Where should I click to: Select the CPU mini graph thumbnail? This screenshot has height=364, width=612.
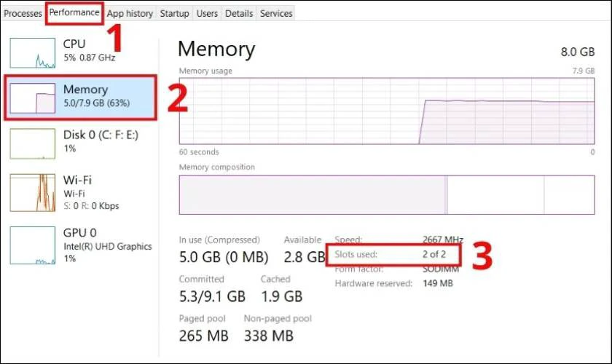coord(33,52)
